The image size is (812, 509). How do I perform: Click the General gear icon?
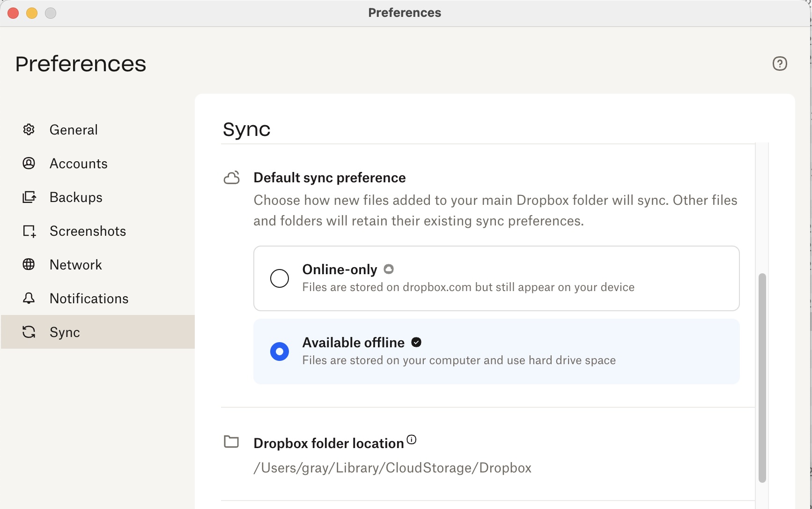coord(29,130)
